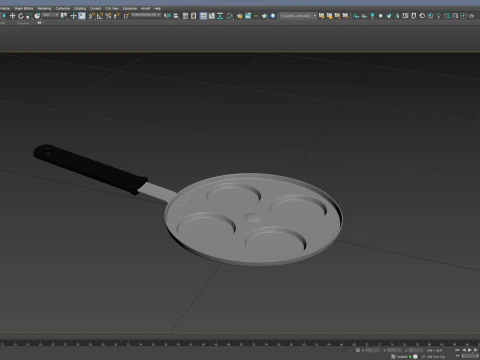
Task: Click Z coordinate input field
Action: click(416, 350)
